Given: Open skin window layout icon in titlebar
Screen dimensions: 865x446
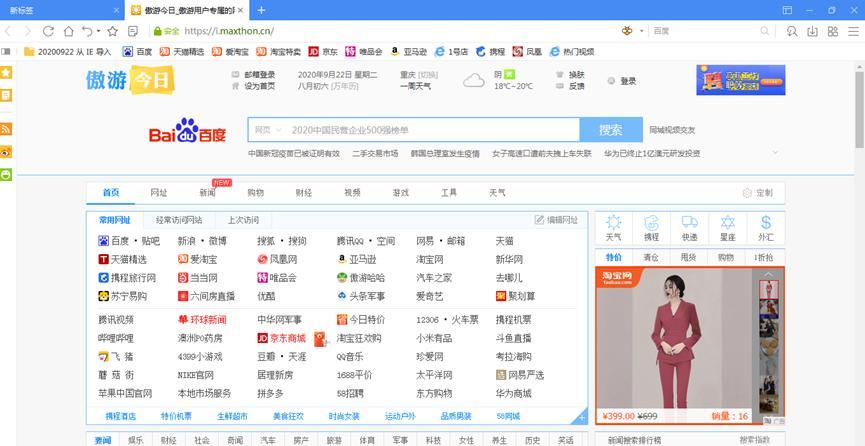Looking at the screenshot, I should (x=787, y=10).
